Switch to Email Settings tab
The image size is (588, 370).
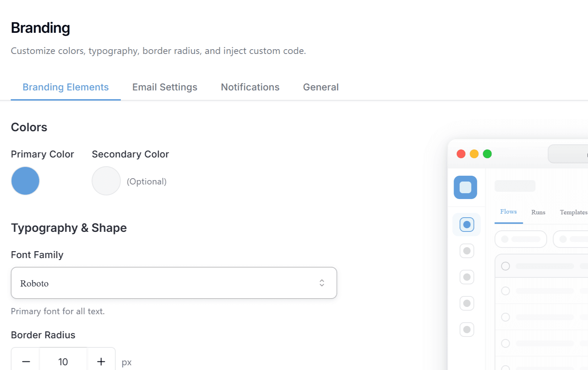pyautogui.click(x=165, y=87)
